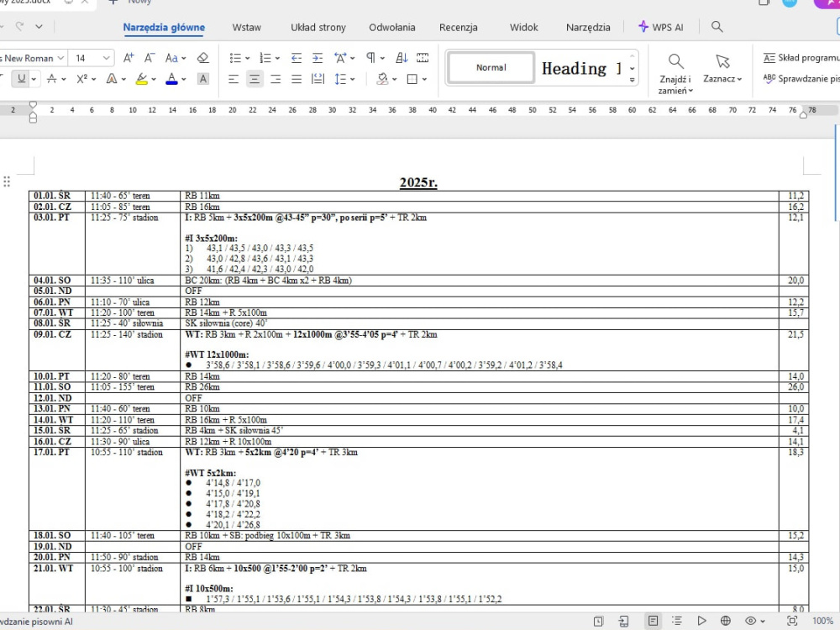This screenshot has height=630, width=840.
Task: Clear formatting with eraser icon
Action: click(202, 58)
